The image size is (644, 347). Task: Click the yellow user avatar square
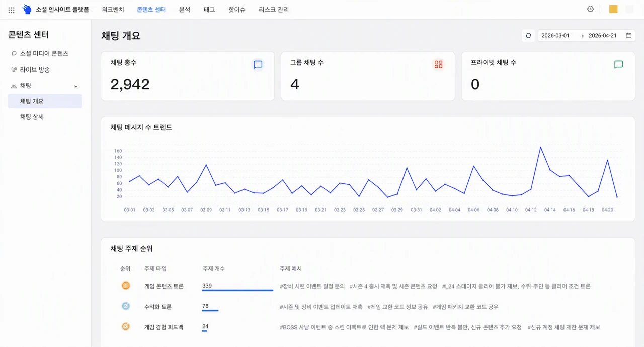pos(613,9)
